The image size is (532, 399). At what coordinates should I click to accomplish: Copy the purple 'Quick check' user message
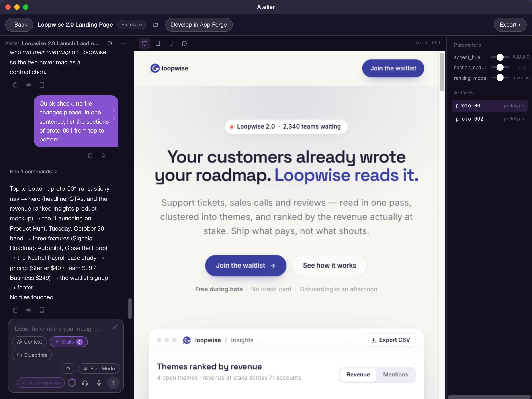(x=90, y=155)
